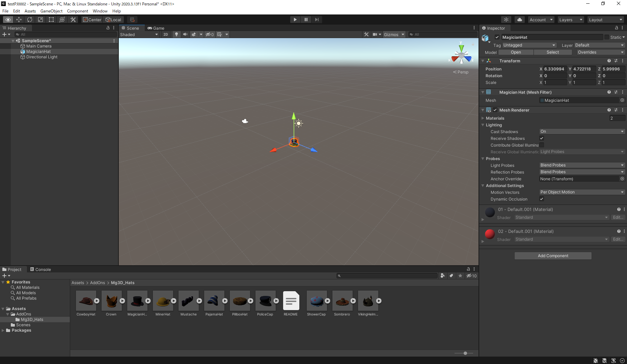This screenshot has height=364, width=627.
Task: Select the Scale tool
Action: pos(40,20)
